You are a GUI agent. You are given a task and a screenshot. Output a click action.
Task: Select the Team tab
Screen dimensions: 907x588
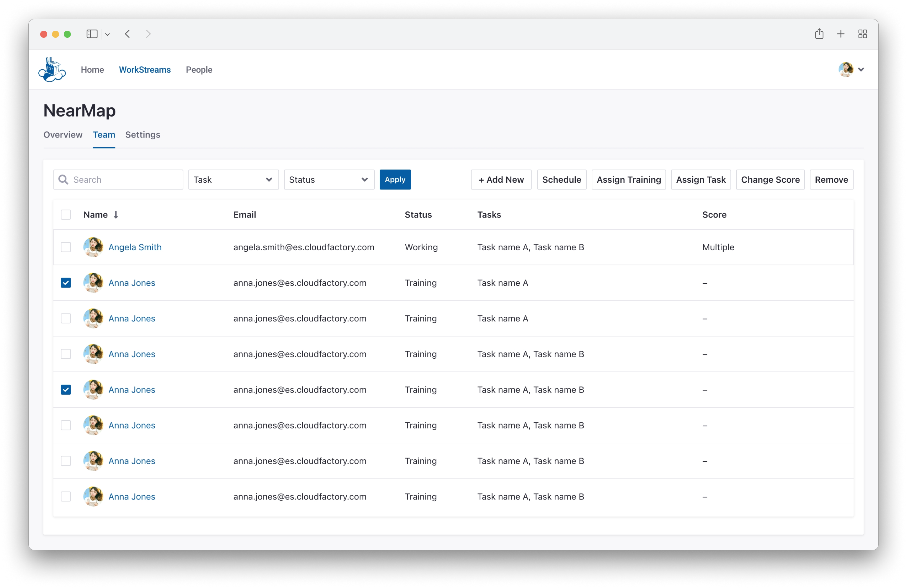(x=104, y=135)
